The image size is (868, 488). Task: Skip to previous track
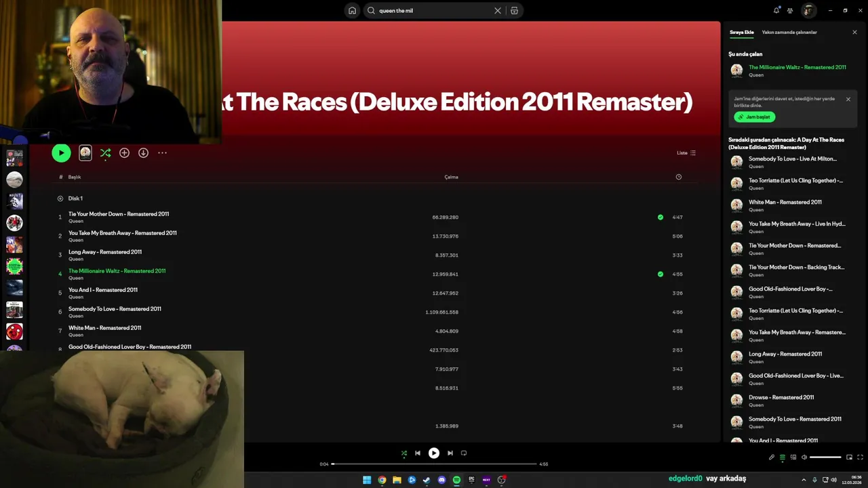[x=418, y=453]
